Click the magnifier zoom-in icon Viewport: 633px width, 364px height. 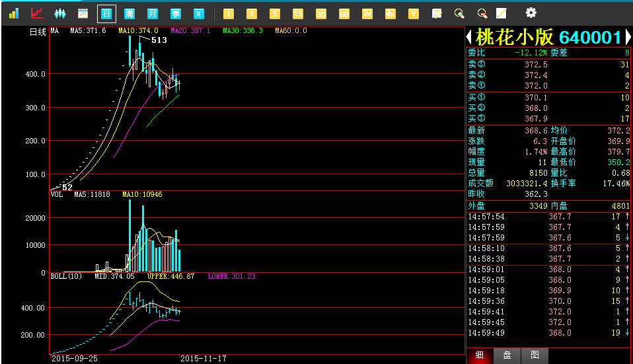pos(459,13)
